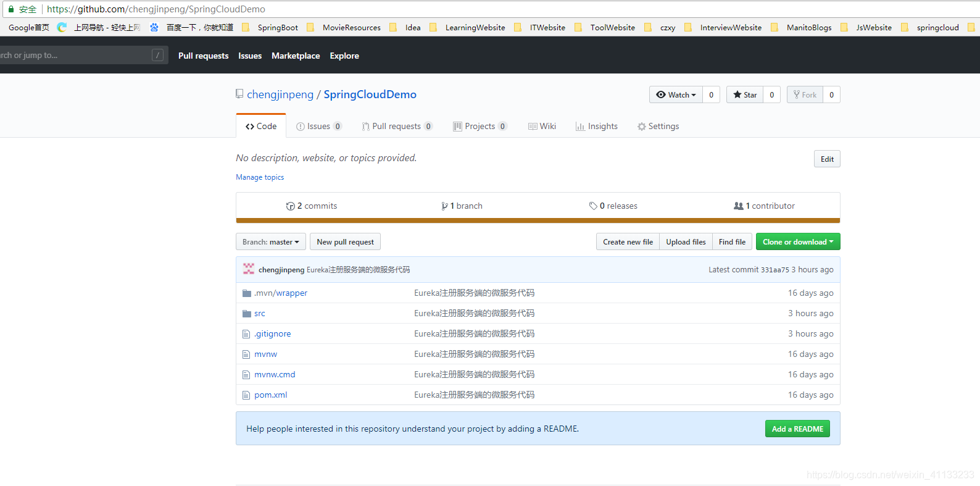
Task: Click the folder icon for src
Action: 247,314
